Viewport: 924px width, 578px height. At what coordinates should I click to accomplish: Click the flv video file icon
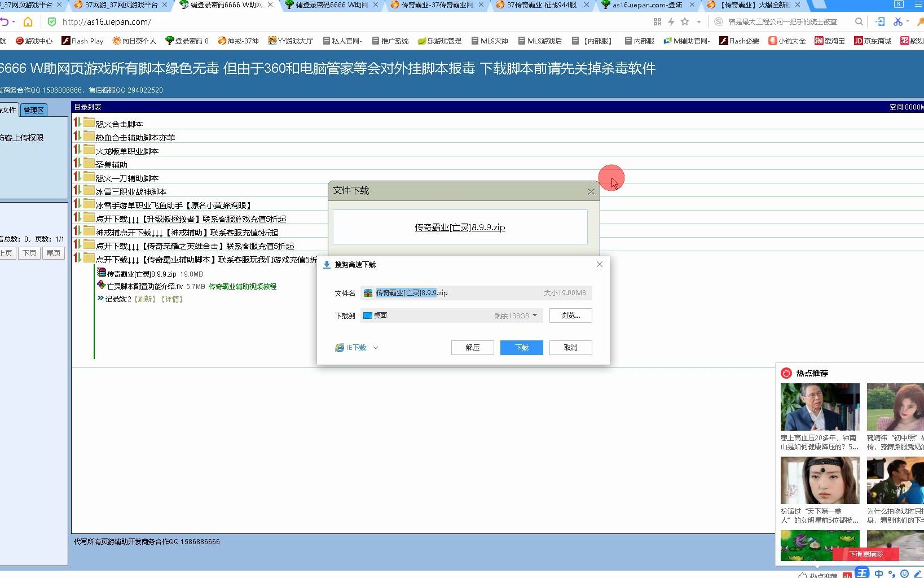[x=102, y=284]
